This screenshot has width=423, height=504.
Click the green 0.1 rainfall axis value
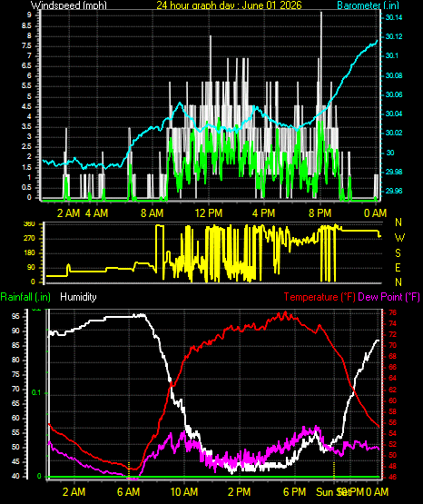pyautogui.click(x=36, y=393)
